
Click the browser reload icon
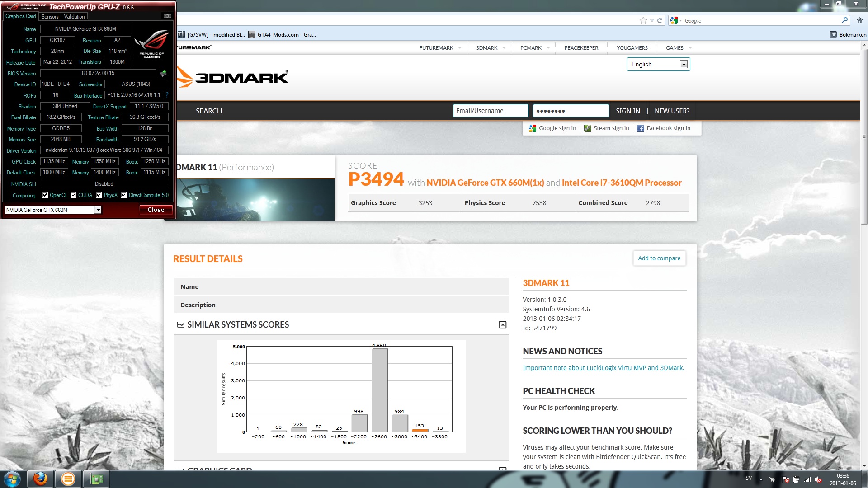pos(660,20)
